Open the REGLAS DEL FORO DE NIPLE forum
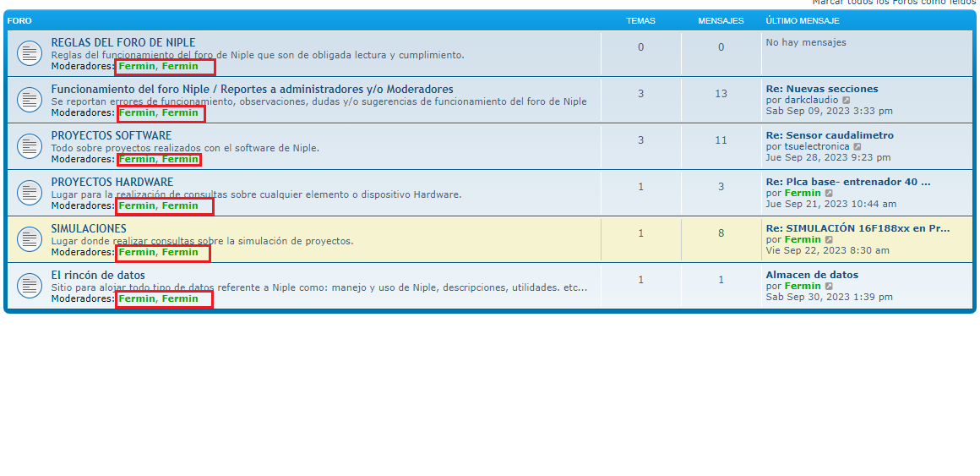This screenshot has height=476, width=980. click(122, 42)
